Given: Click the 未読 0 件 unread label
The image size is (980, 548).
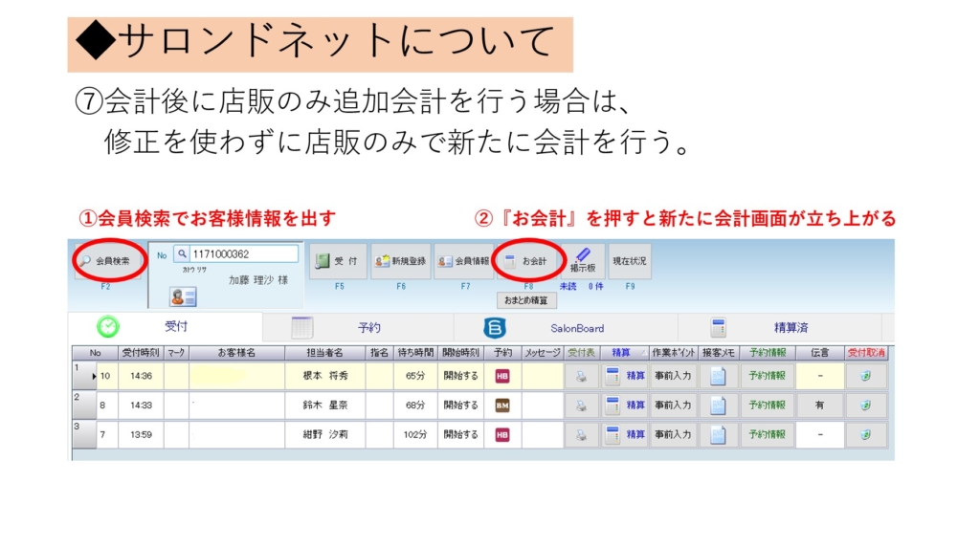Looking at the screenshot, I should [581, 287].
